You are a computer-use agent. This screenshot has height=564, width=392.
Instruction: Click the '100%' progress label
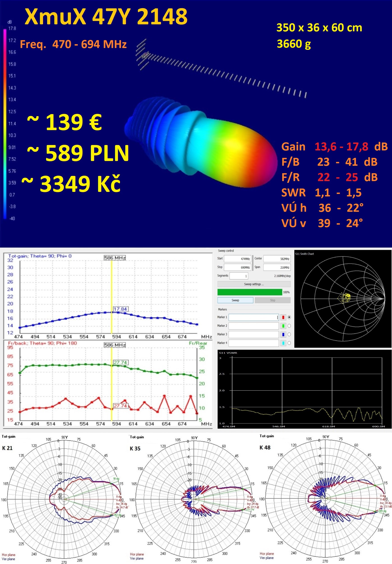click(x=286, y=292)
